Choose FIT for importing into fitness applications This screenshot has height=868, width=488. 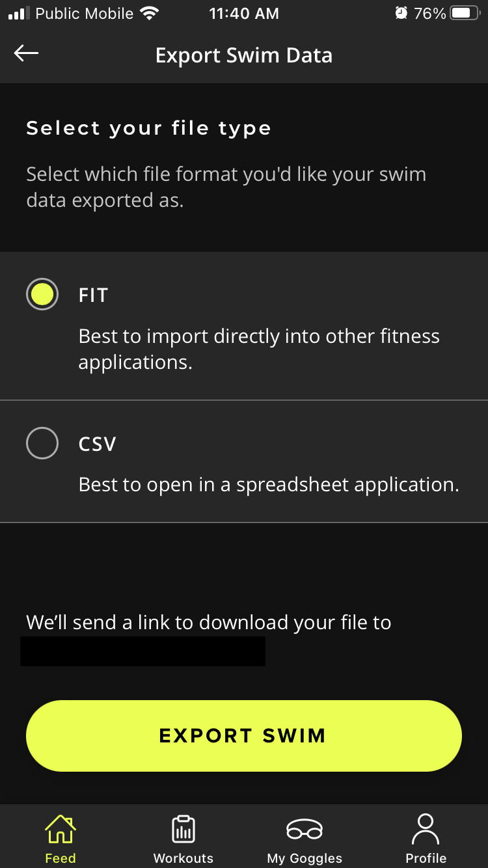coord(42,294)
